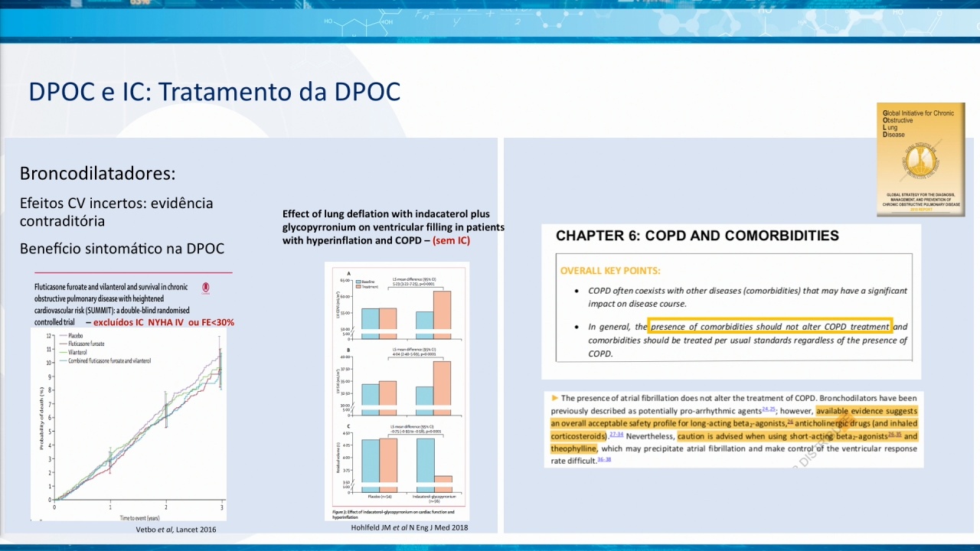Click the slide title 'DPOC e IC: Tratamento da DPOC'
Screen dimensions: 980x551
point(214,92)
